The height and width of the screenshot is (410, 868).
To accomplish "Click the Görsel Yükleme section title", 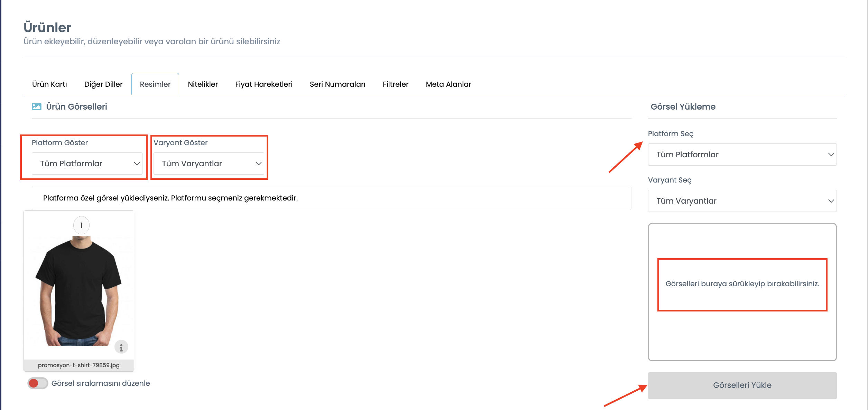I will click(x=683, y=106).
